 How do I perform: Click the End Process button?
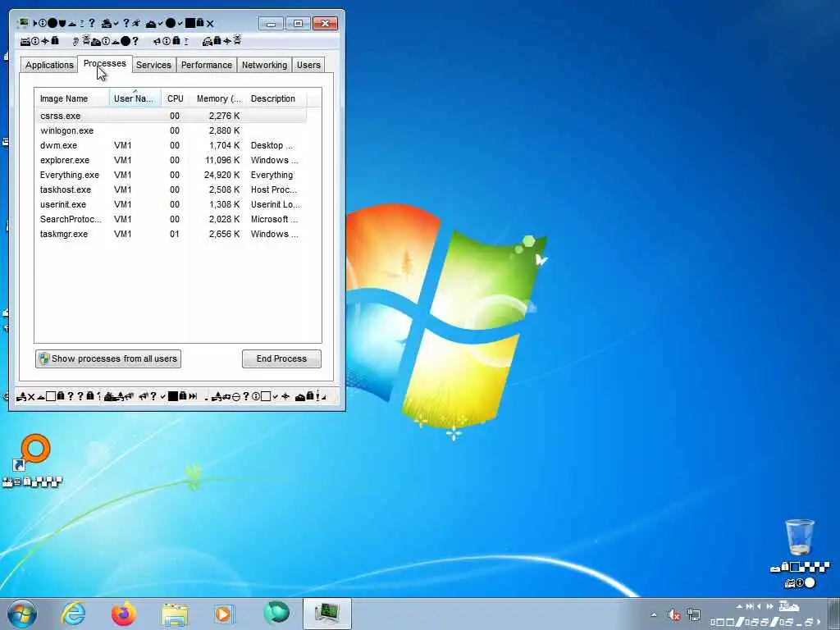coord(281,359)
